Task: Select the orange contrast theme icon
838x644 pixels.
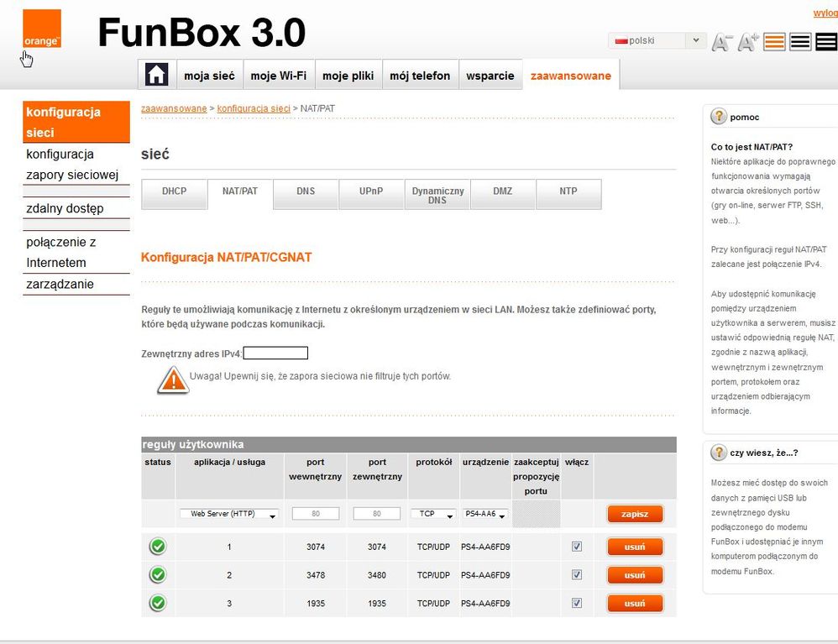Action: point(774,41)
